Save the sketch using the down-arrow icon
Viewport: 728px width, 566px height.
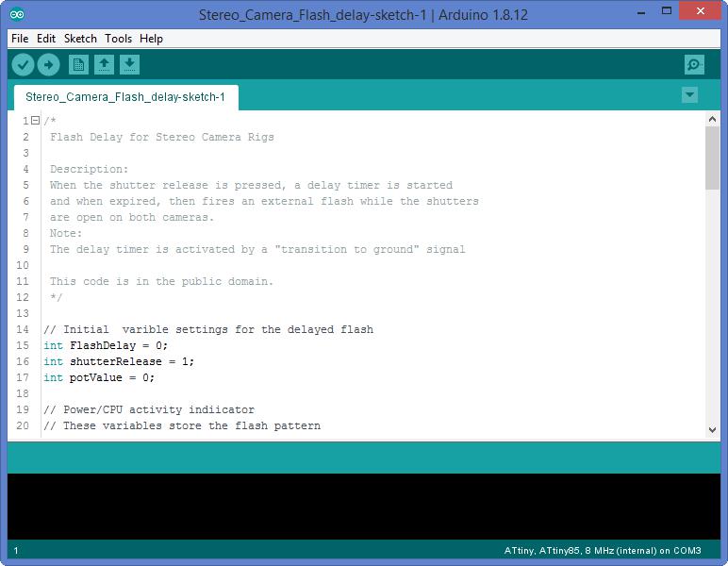click(129, 64)
